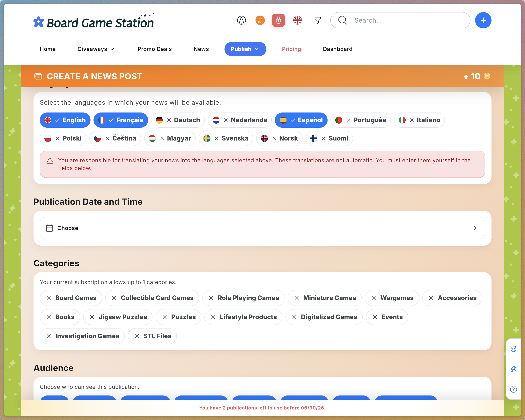Deselect the English language chip

[x=65, y=120]
